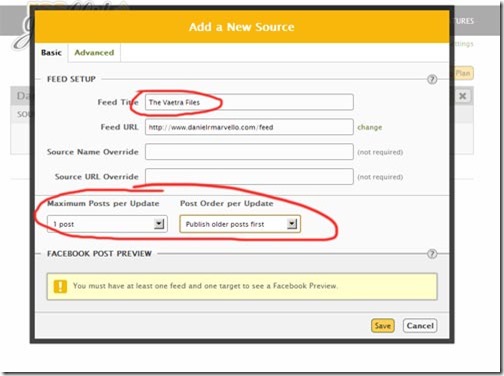The height and width of the screenshot is (376, 504).
Task: Click '(not required)' beside Source Name Override
Action: tap(380, 152)
